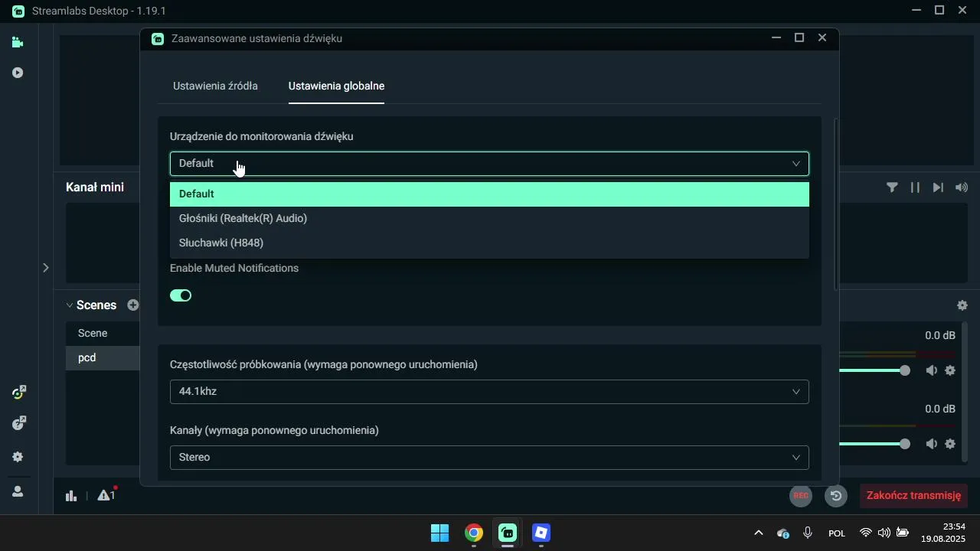Pause the mini feed event queue
Image resolution: width=980 pixels, height=551 pixels.
(x=915, y=187)
